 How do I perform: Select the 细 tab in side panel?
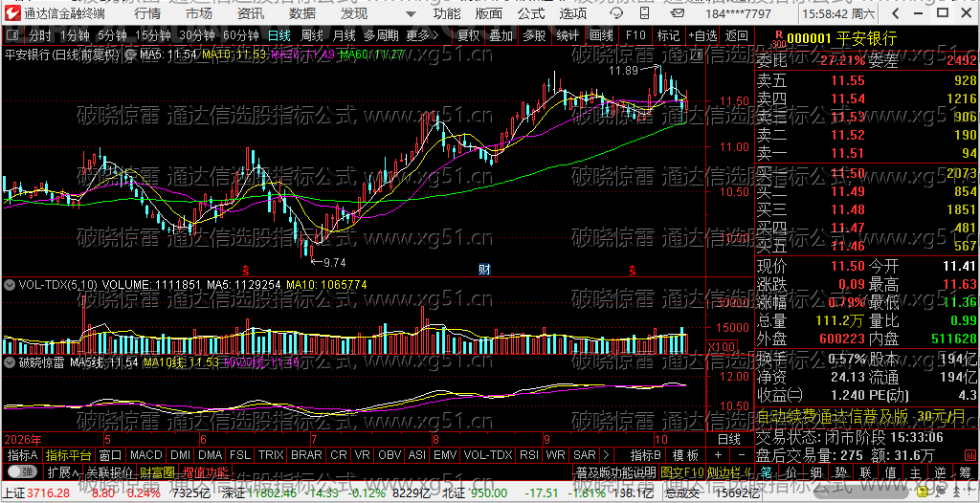tap(815, 470)
